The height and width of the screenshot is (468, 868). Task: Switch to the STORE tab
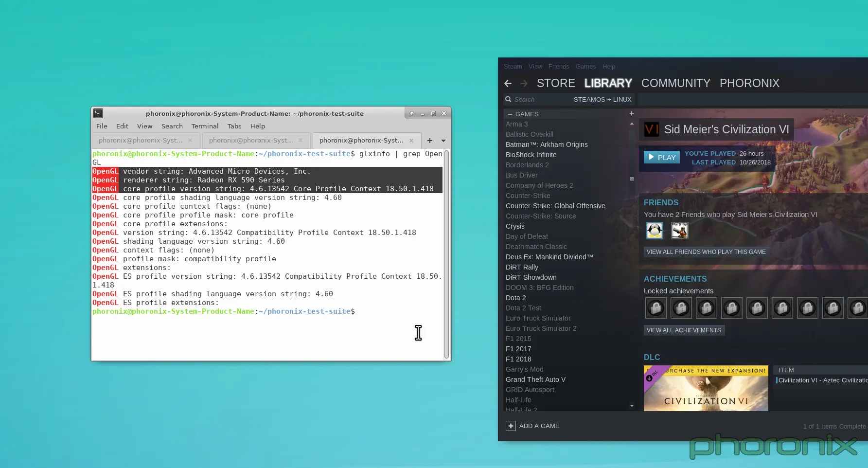point(555,83)
